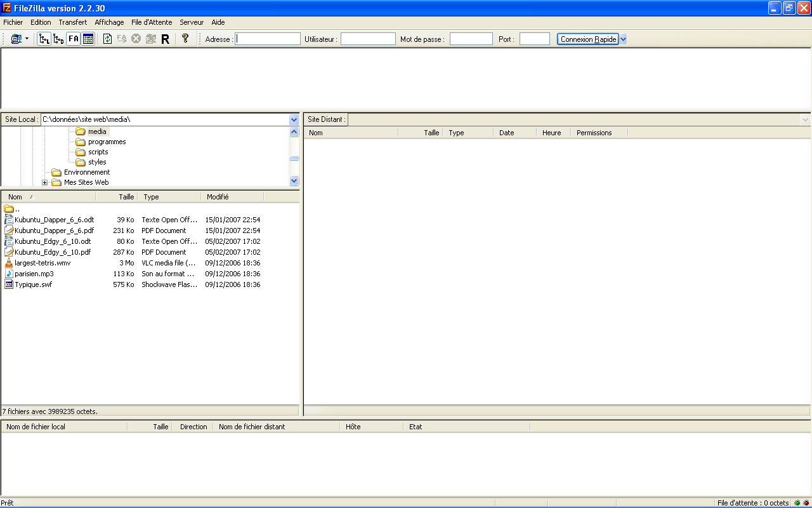Select the Mes Sites Web folder
This screenshot has width=812, height=508.
pyautogui.click(x=86, y=182)
